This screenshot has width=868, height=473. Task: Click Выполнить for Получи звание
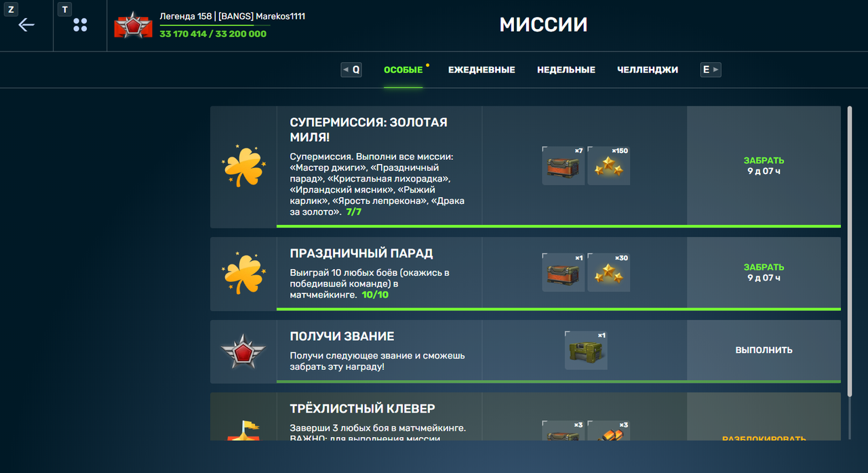tap(764, 350)
